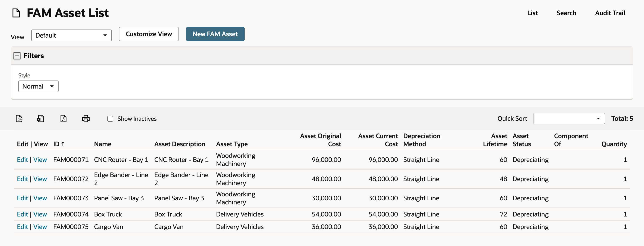Screen dimensions: 644x246
Task: Open the Quick Sort dropdown
Action: click(x=569, y=119)
